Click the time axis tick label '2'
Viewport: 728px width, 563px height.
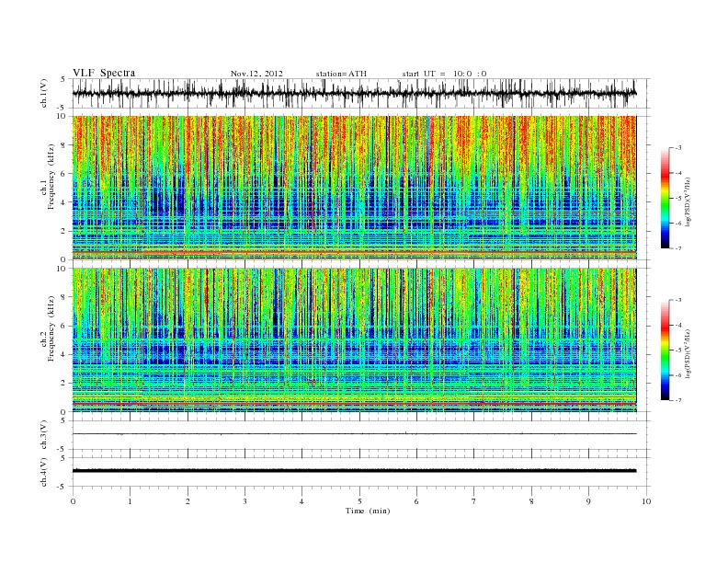[188, 501]
